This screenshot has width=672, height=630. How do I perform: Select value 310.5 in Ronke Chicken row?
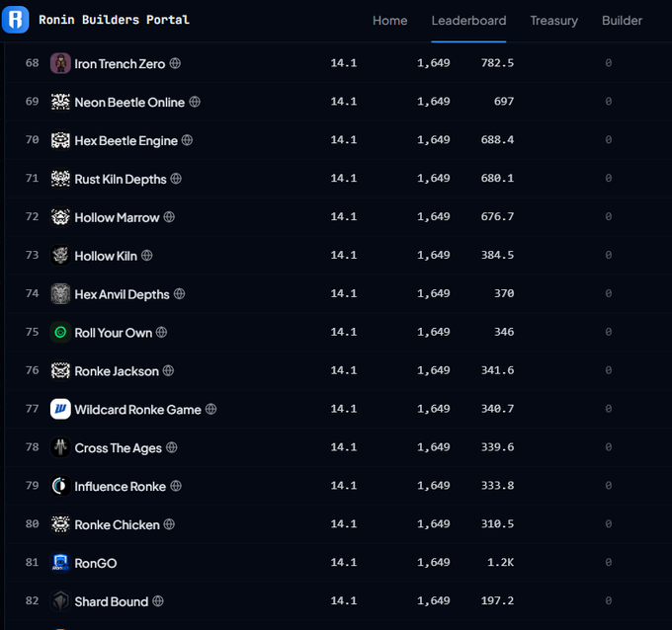497,523
